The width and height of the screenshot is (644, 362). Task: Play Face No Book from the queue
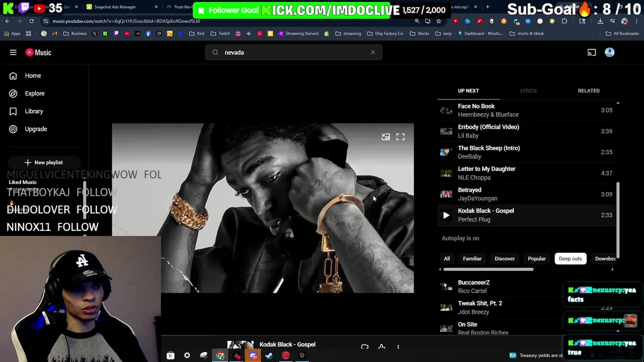526,110
